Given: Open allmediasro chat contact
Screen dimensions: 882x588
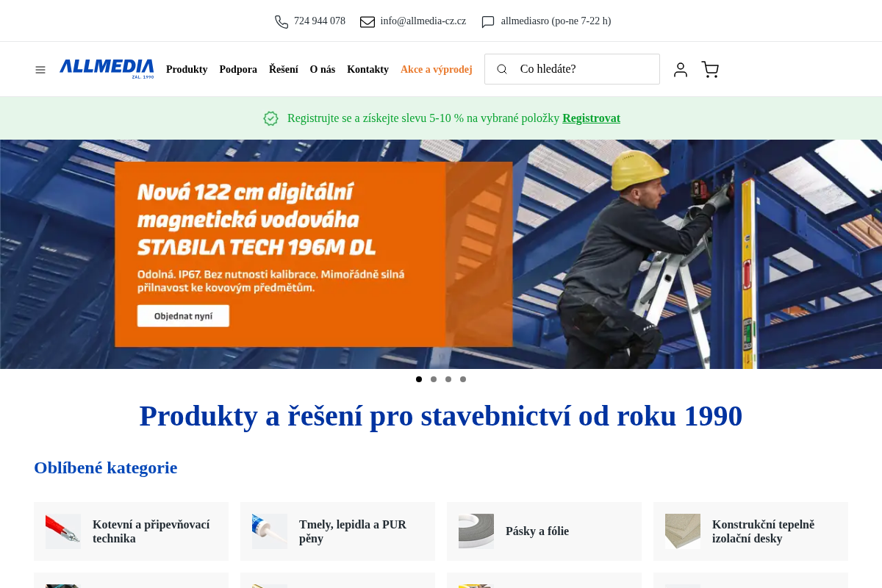Looking at the screenshot, I should [x=556, y=21].
